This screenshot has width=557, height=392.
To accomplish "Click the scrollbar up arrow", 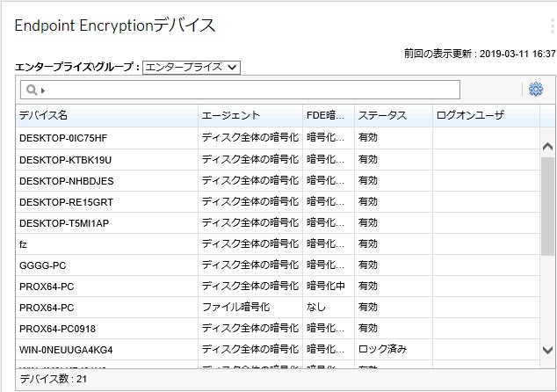I will 547,147.
